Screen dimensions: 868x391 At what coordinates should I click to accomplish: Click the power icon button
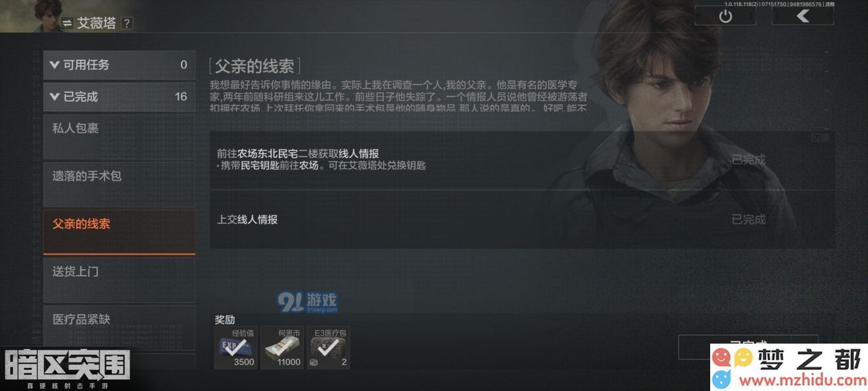tap(725, 16)
